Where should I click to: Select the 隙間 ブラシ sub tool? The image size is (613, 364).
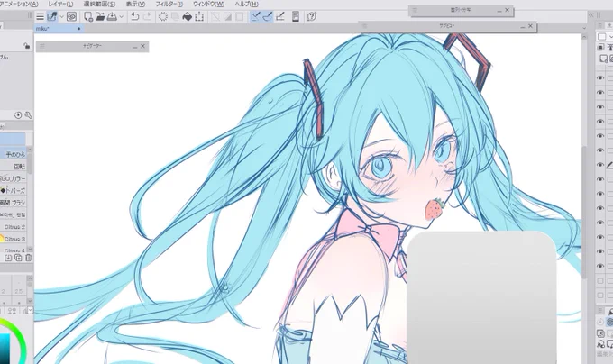click(x=14, y=203)
